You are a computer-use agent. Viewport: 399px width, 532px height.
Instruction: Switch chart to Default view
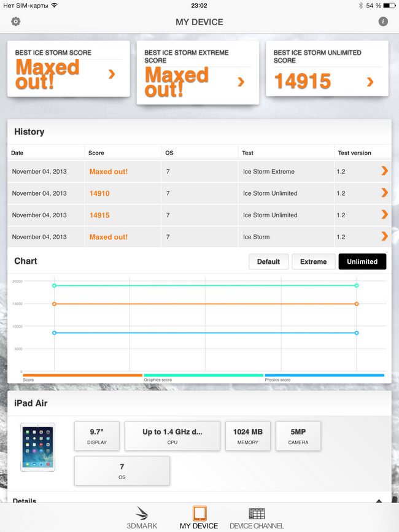268,261
